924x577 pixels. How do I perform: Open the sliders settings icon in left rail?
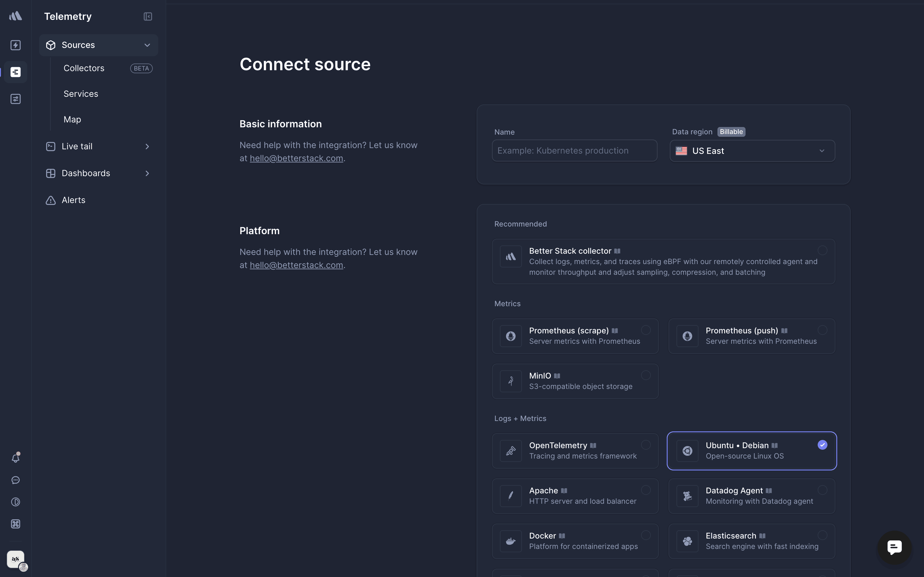15,99
